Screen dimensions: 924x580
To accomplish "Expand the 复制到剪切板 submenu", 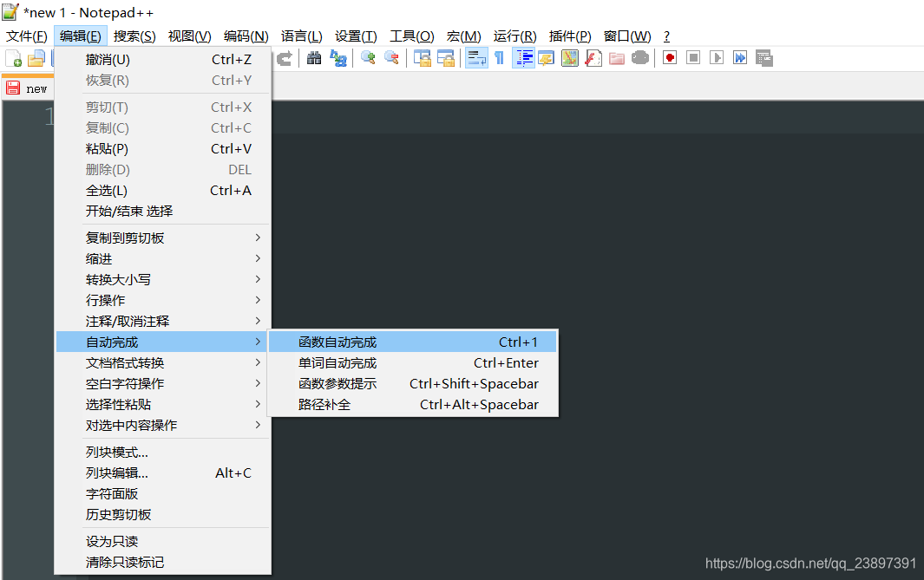I will tap(162, 238).
